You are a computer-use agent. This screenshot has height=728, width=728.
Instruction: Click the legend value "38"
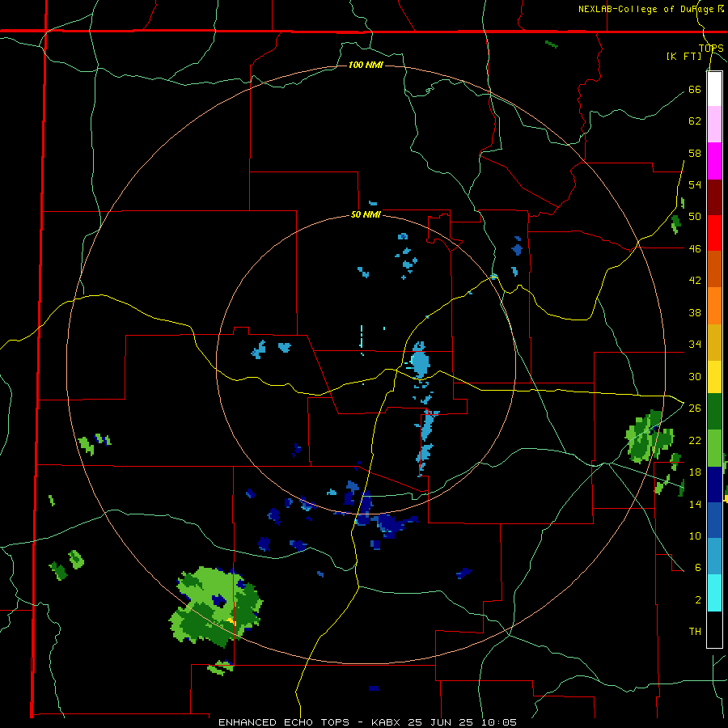pos(695,312)
